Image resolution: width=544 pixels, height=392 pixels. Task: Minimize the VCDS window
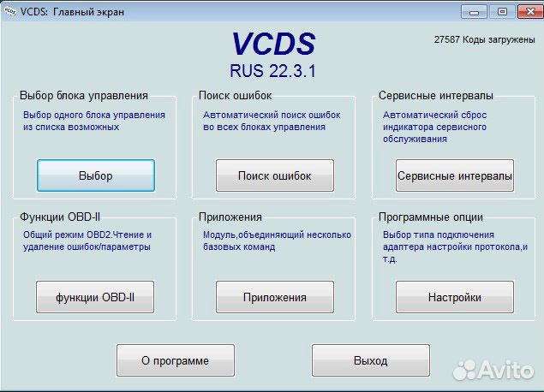pos(474,12)
